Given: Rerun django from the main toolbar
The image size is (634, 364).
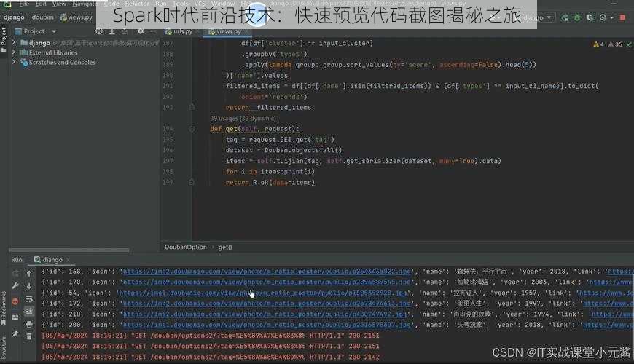Looking at the screenshot, I should click(x=565, y=17).
